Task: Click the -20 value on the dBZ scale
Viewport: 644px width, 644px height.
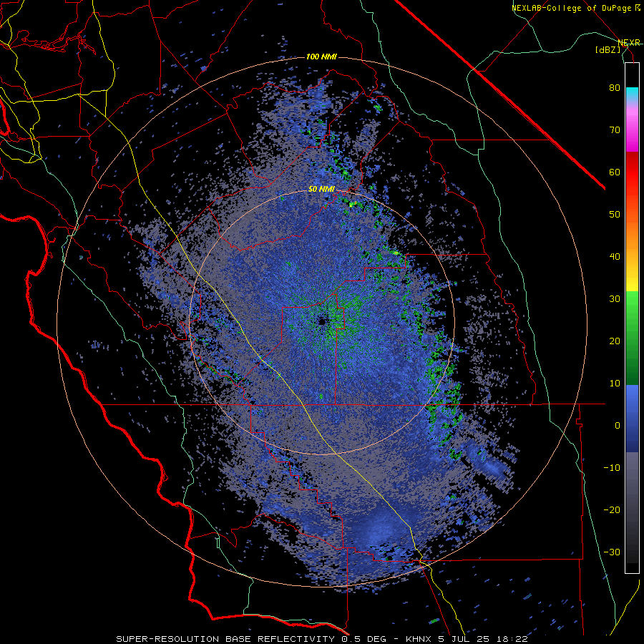Action: [x=612, y=510]
